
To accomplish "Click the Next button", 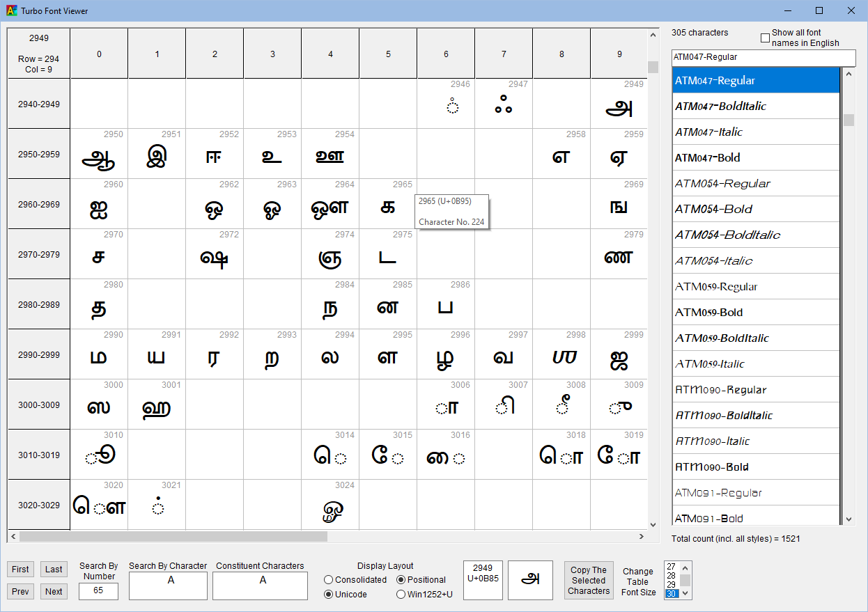I will click(54, 592).
